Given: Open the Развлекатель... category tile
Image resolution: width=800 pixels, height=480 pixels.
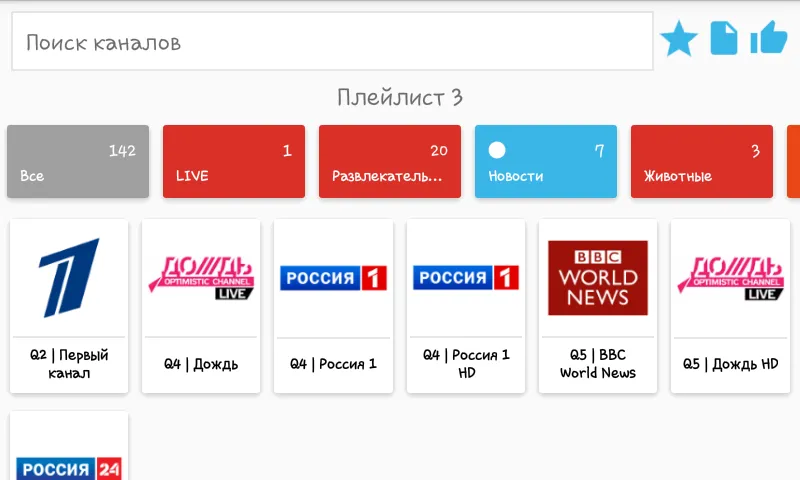Looking at the screenshot, I should click(390, 161).
